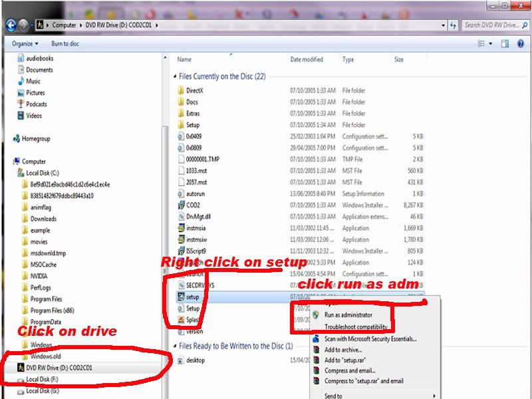Open the Organize dropdown menu

pyautogui.click(x=25, y=44)
